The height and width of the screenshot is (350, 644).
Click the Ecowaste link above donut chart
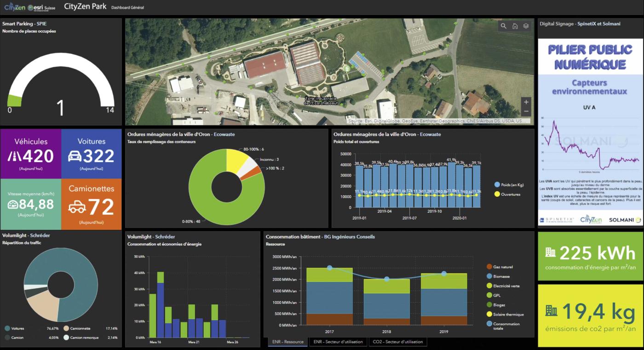click(224, 134)
